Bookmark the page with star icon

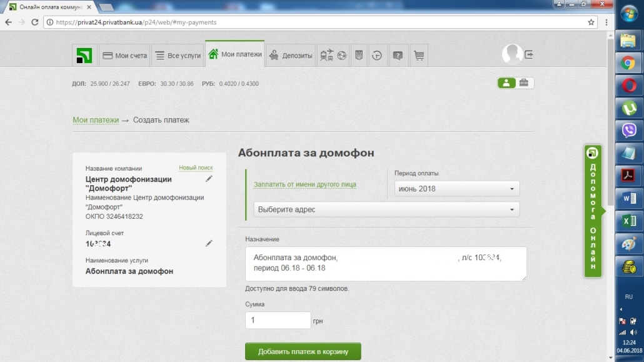click(x=591, y=22)
